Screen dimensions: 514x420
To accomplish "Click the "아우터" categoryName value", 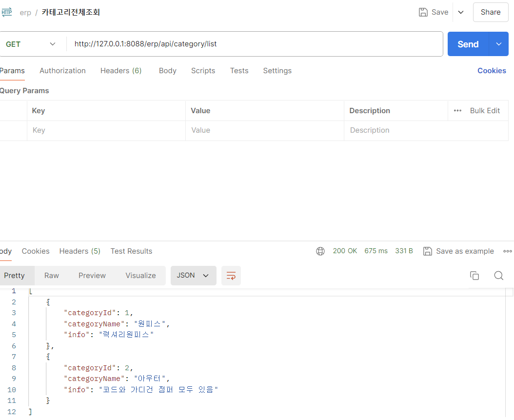I will coord(150,379).
